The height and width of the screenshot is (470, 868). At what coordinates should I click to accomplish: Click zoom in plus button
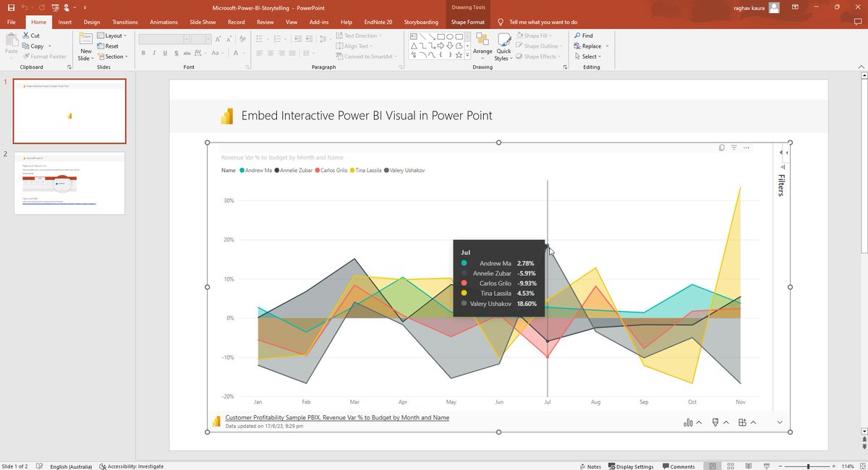(833, 466)
